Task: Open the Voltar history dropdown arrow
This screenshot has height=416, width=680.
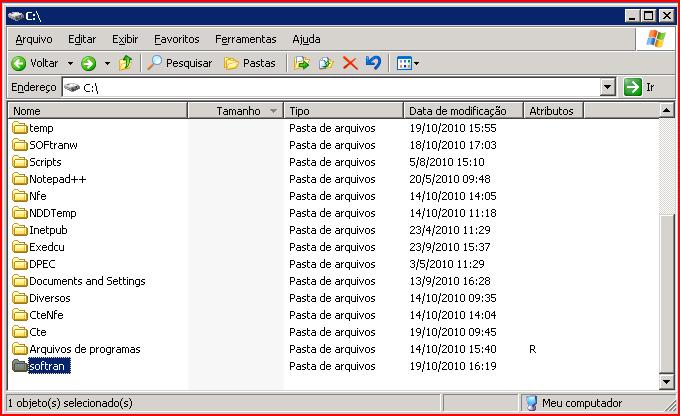Action: [70, 64]
